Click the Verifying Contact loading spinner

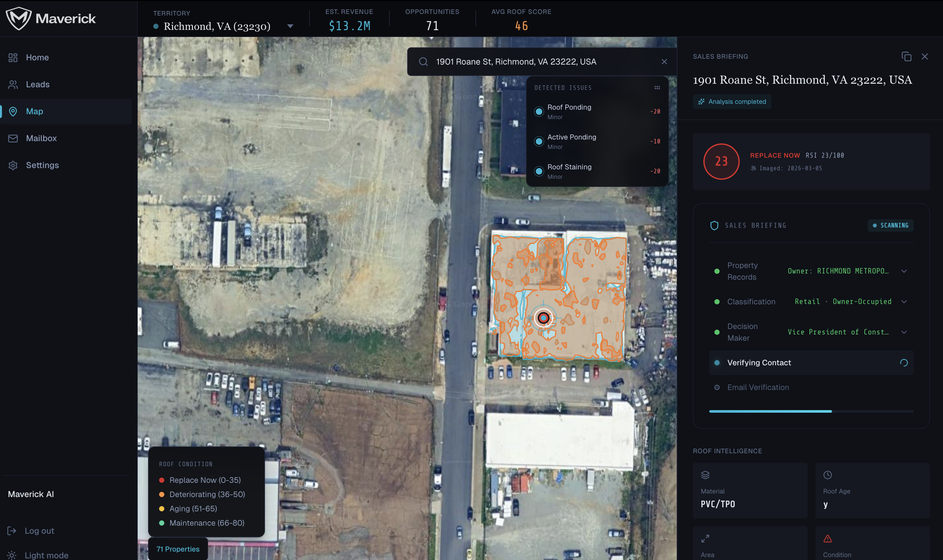coord(903,363)
